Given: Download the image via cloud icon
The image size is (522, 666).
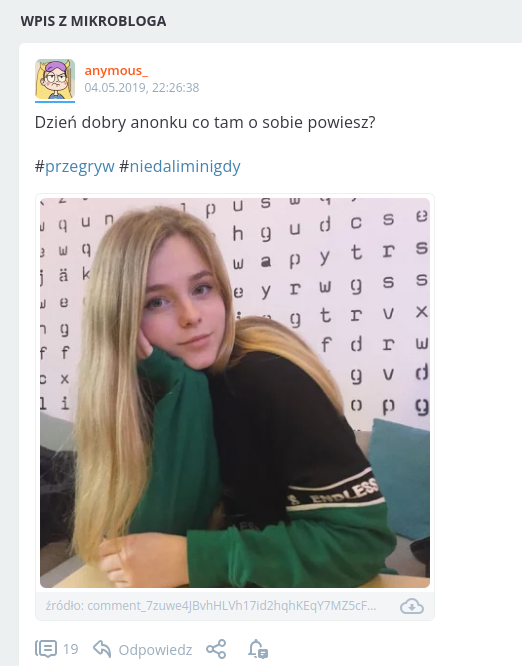Looking at the screenshot, I should (x=412, y=606).
